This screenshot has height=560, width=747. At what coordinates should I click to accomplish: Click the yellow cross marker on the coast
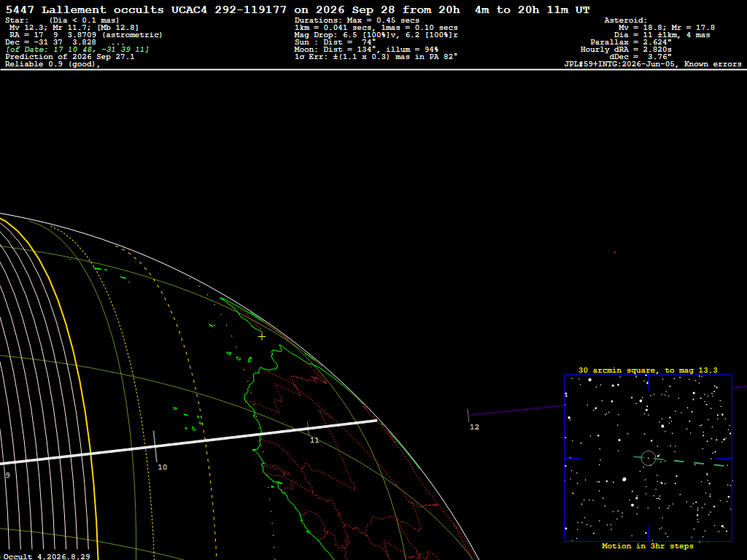[x=262, y=337]
